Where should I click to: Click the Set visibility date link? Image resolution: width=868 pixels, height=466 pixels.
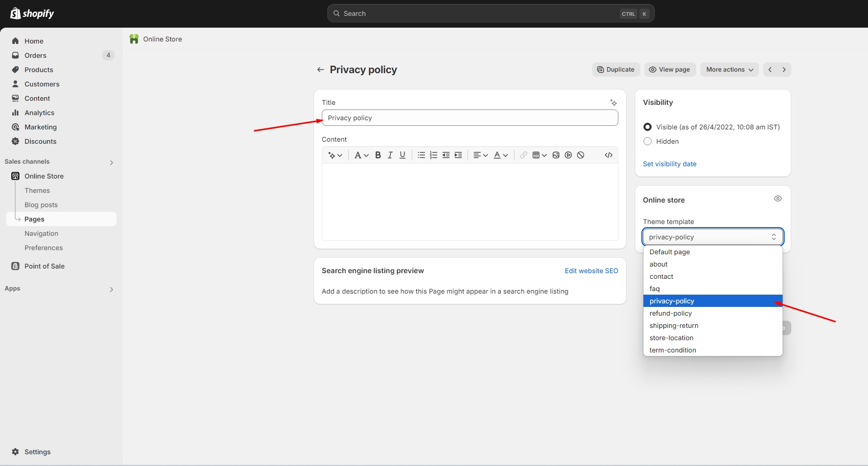(670, 164)
